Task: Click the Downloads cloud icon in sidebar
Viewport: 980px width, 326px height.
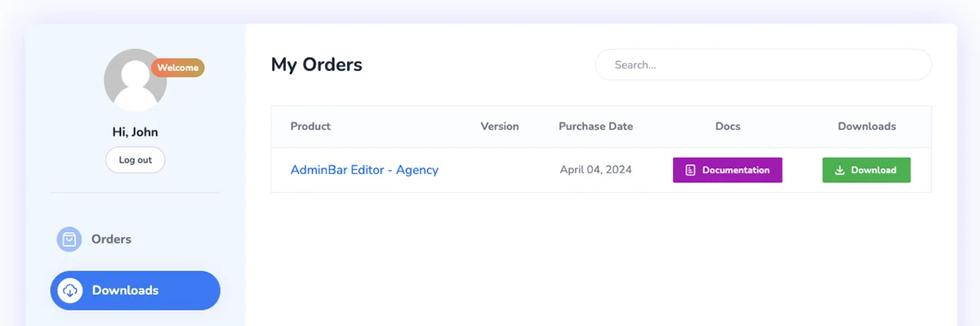Action: pos(69,290)
